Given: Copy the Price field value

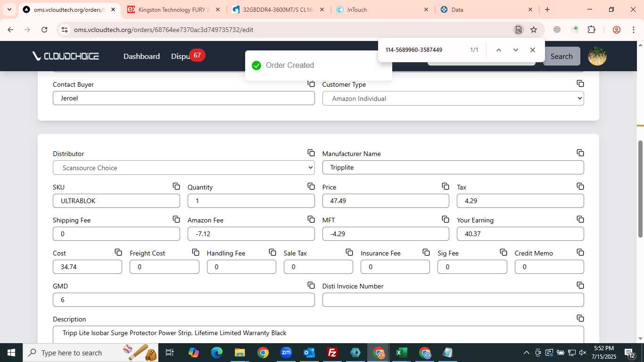Looking at the screenshot, I should [x=446, y=187].
